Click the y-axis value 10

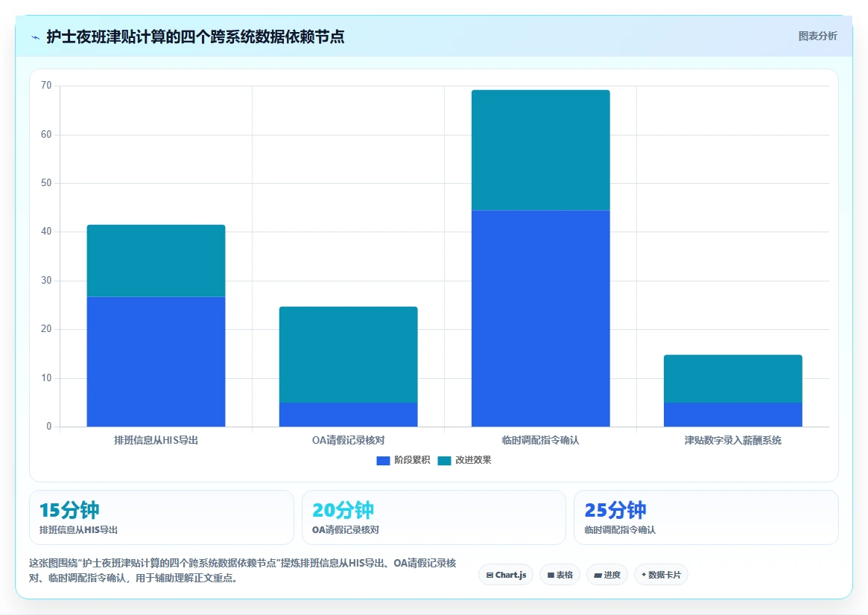[46, 377]
